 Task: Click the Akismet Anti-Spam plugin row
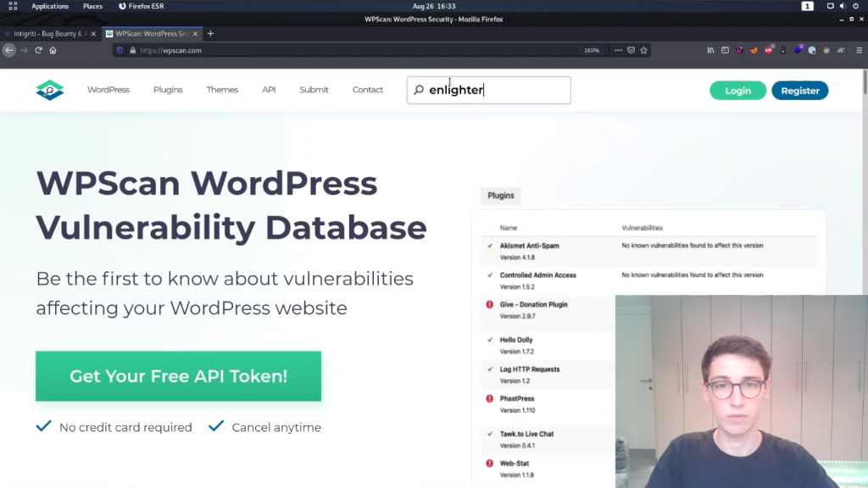point(648,251)
